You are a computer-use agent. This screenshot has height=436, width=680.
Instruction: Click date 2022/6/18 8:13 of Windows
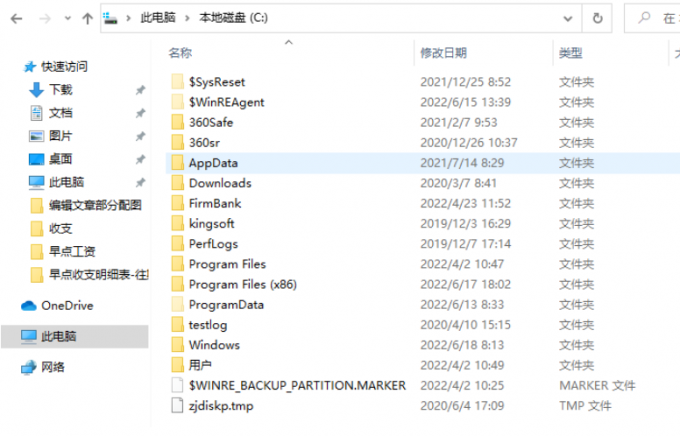click(462, 345)
